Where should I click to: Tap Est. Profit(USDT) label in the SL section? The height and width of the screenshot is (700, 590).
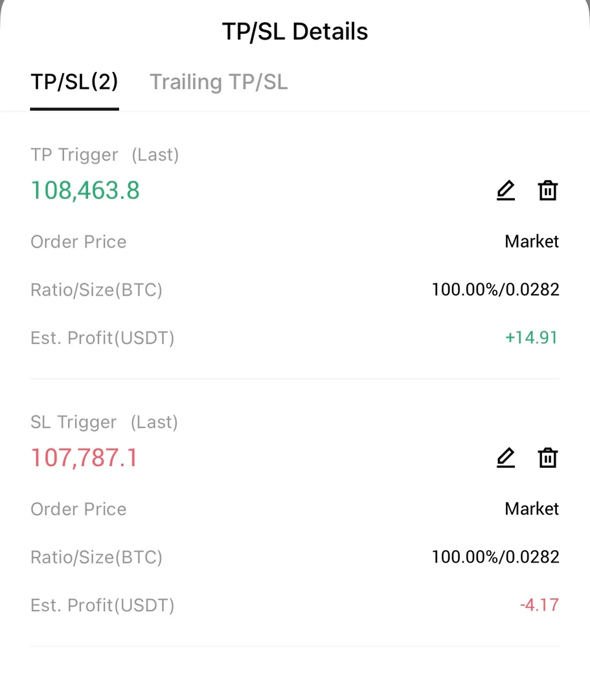click(102, 605)
